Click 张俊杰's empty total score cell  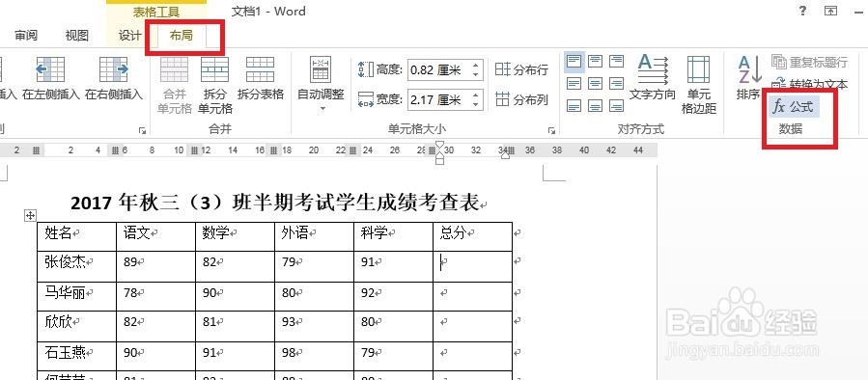(473, 266)
